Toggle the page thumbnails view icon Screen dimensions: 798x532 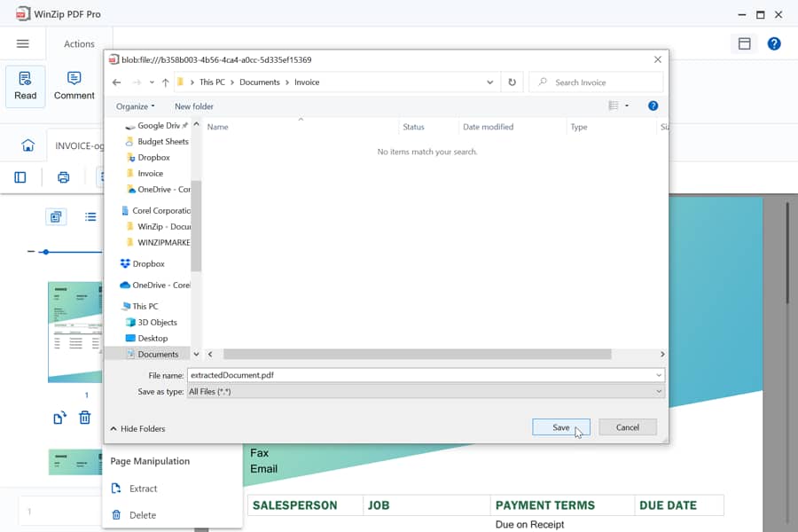[55, 216]
